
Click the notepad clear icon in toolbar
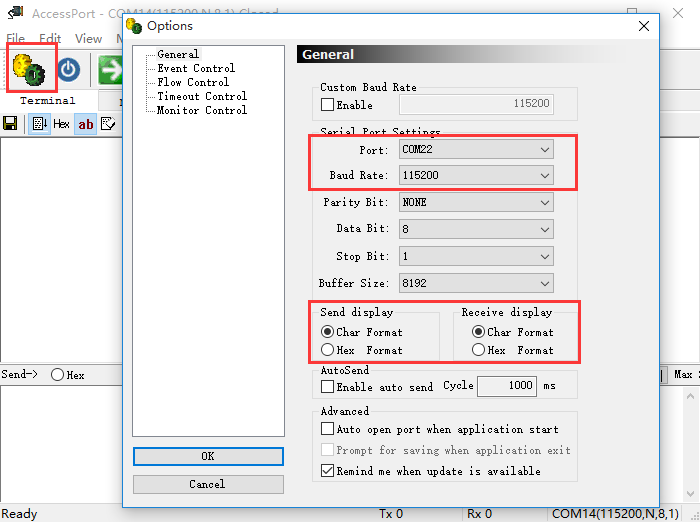(108, 124)
